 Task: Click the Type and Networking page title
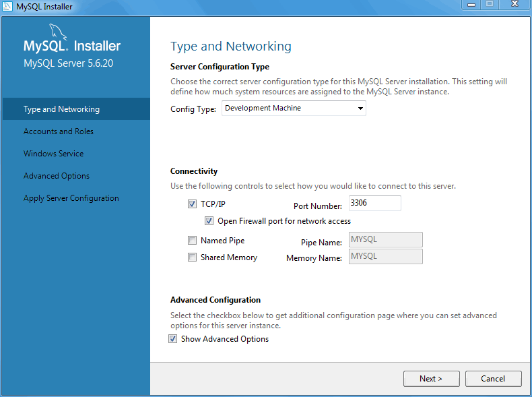point(231,47)
